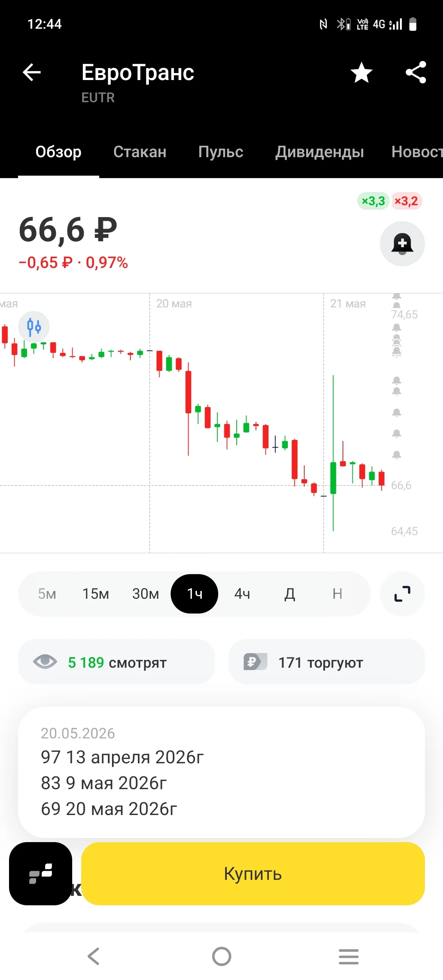Tap the green ×3,3 leverage badge
The height and width of the screenshot is (980, 443).
tap(373, 201)
